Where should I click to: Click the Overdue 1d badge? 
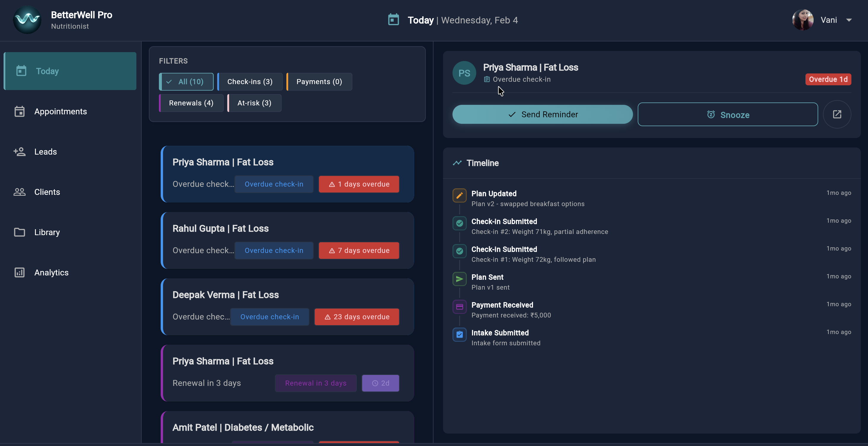coord(828,79)
